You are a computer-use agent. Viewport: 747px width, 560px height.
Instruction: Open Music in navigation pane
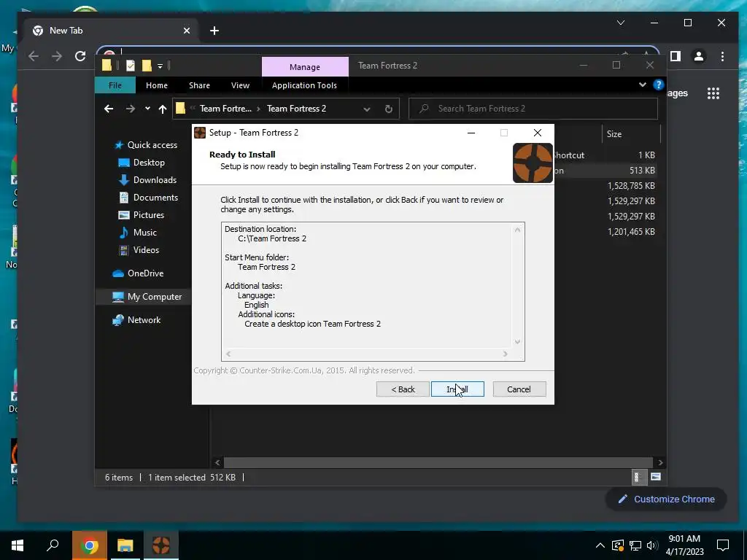(x=138, y=233)
